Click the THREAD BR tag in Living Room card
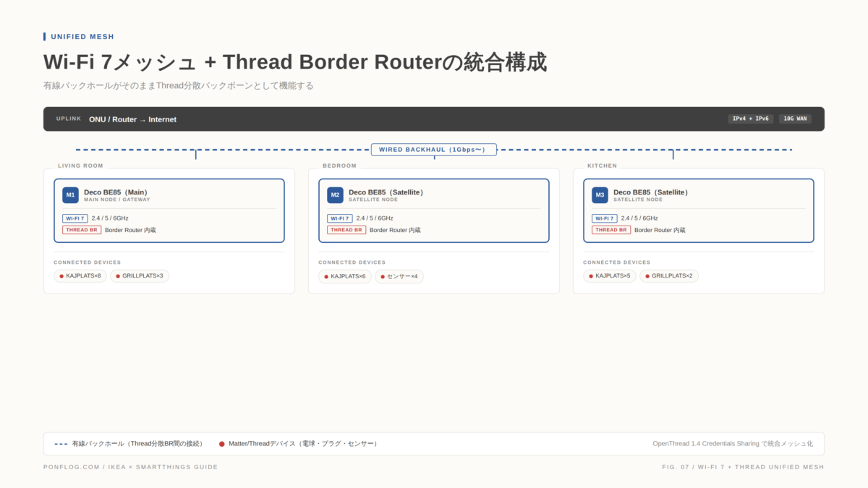868x488 pixels. coord(82,230)
